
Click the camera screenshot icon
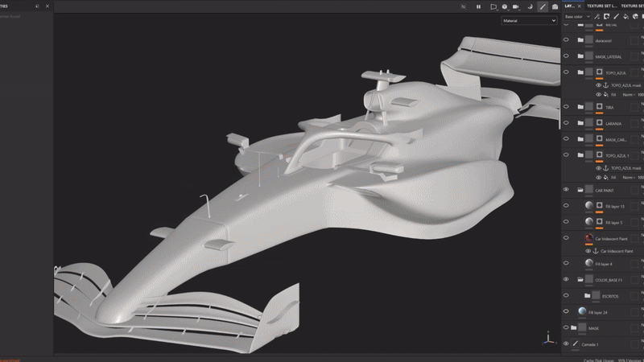(555, 6)
